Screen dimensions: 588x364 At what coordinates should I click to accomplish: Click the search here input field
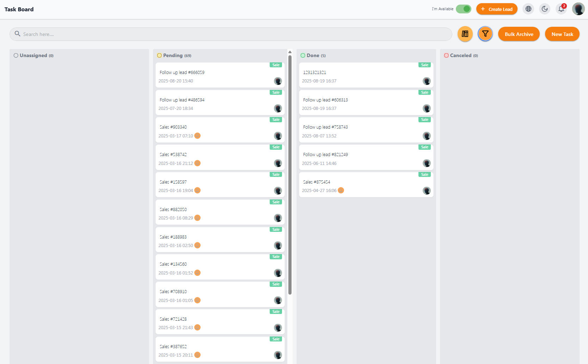pos(231,34)
